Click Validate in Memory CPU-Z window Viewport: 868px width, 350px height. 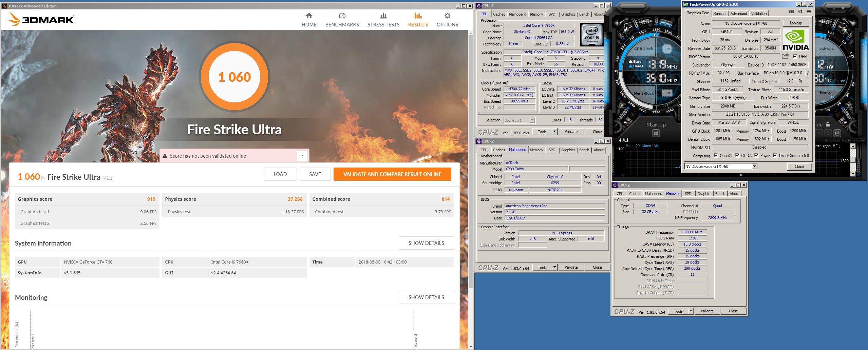707,311
